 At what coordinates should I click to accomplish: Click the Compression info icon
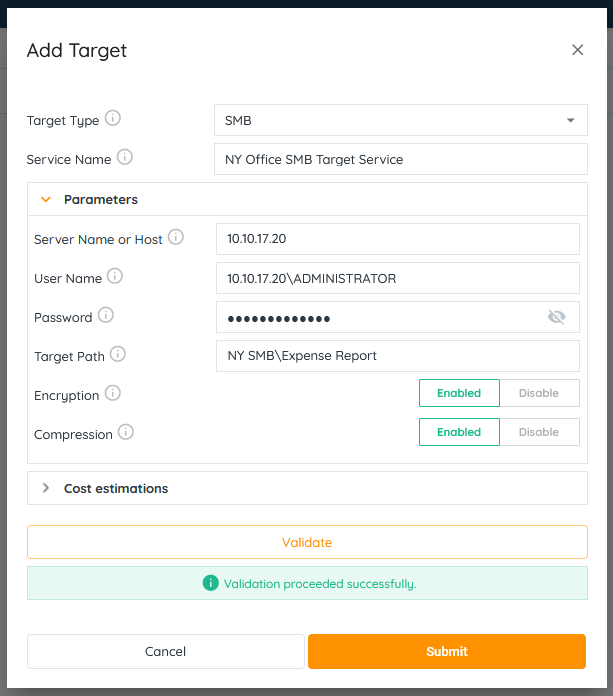pos(126,433)
